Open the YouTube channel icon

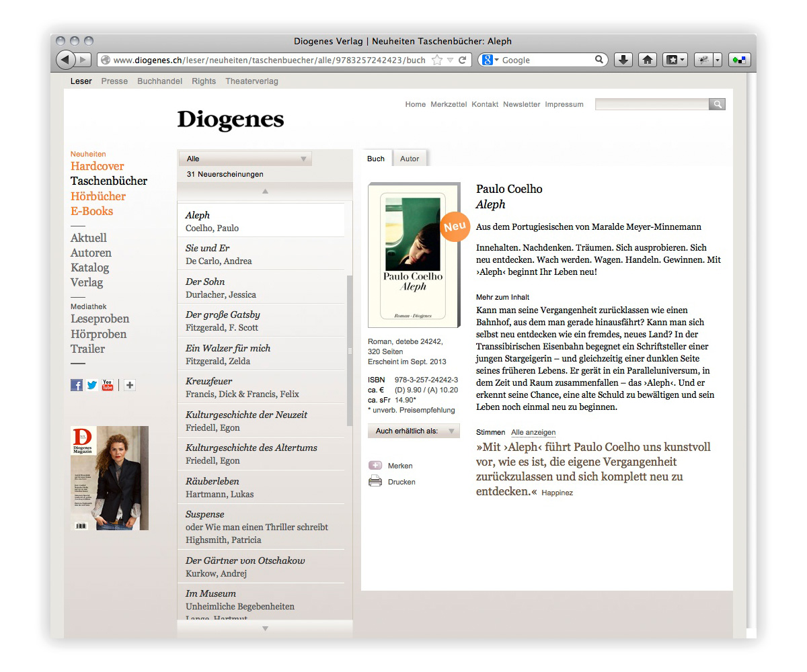click(108, 385)
